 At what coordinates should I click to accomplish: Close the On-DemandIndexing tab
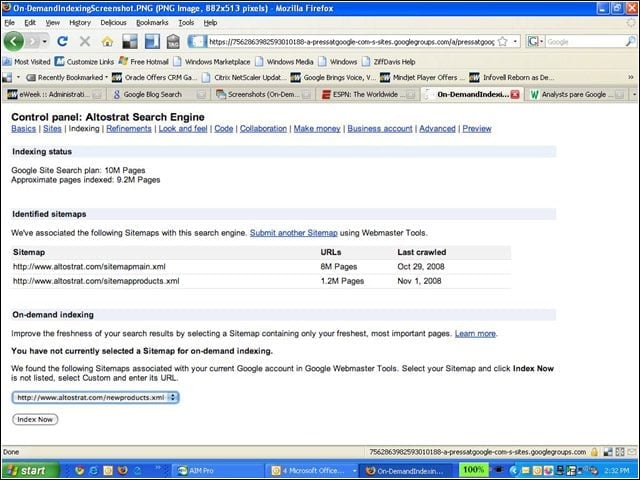[515, 94]
